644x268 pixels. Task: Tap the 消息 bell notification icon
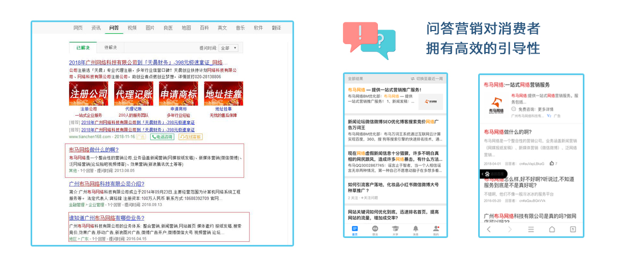coord(415,229)
